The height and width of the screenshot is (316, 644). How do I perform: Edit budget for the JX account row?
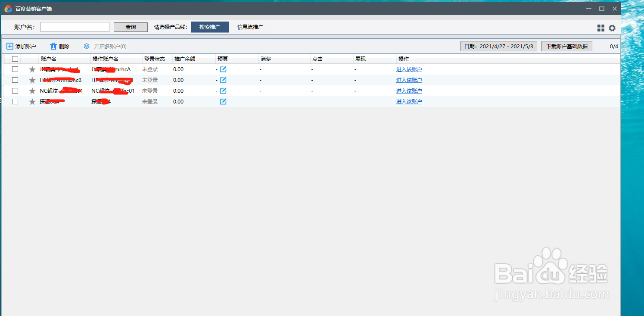(223, 69)
